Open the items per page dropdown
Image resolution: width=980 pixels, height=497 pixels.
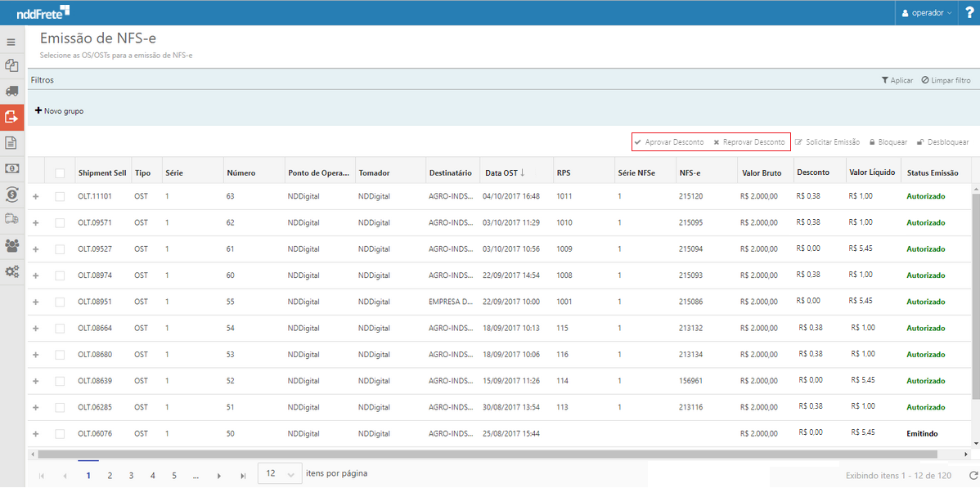pos(279,474)
